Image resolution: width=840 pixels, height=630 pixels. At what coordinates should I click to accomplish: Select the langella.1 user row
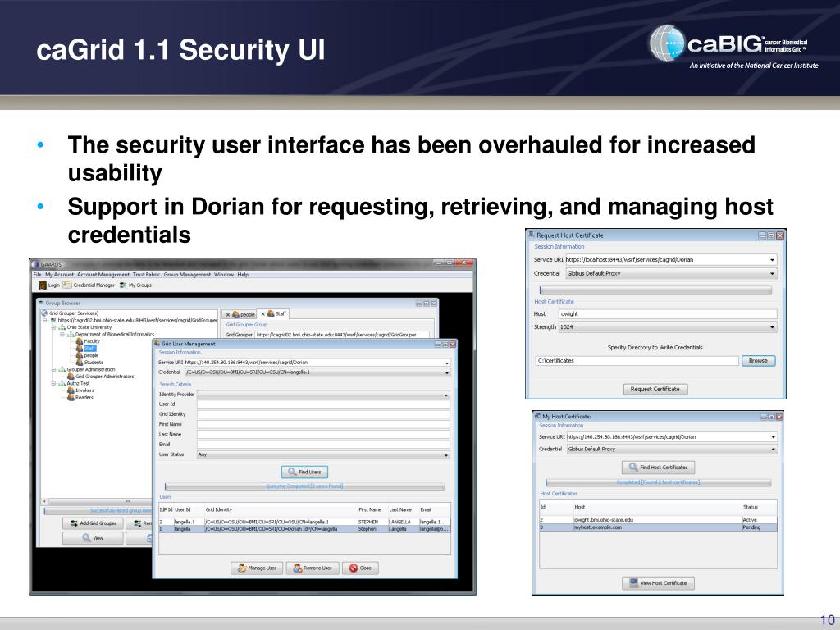pyautogui.click(x=305, y=521)
